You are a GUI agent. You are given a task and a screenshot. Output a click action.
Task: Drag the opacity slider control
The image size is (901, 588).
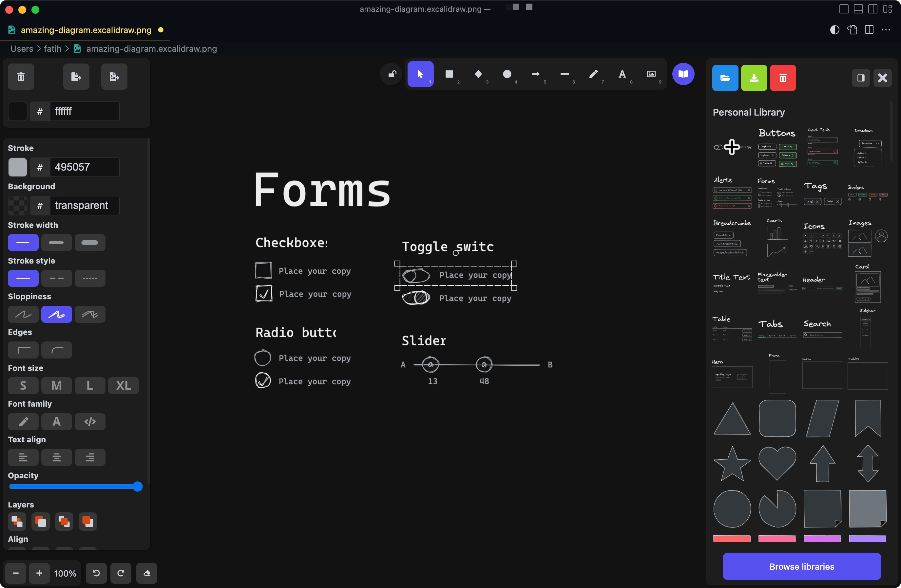[137, 486]
